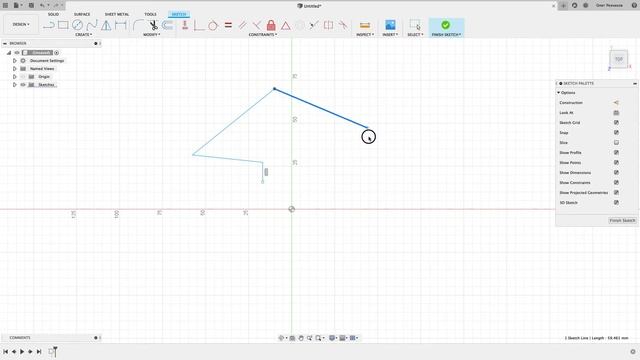Toggle visibility eye of Origin folder
The image size is (640, 360).
pos(23,77)
